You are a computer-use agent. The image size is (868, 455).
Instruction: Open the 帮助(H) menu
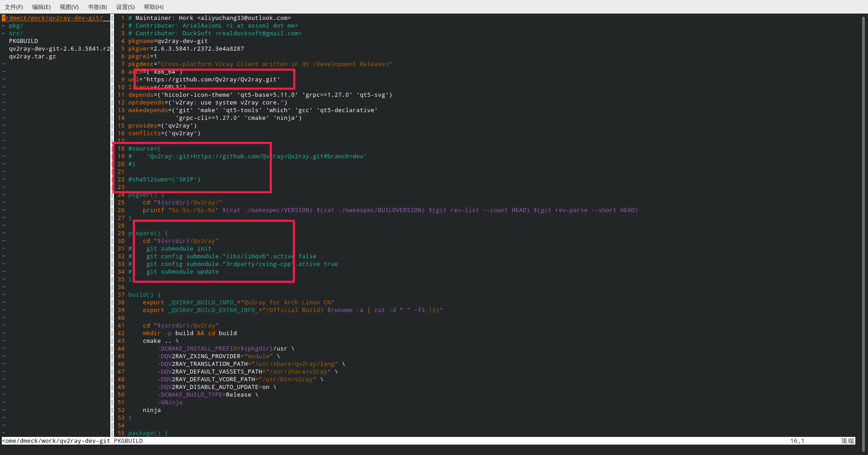pyautogui.click(x=154, y=7)
